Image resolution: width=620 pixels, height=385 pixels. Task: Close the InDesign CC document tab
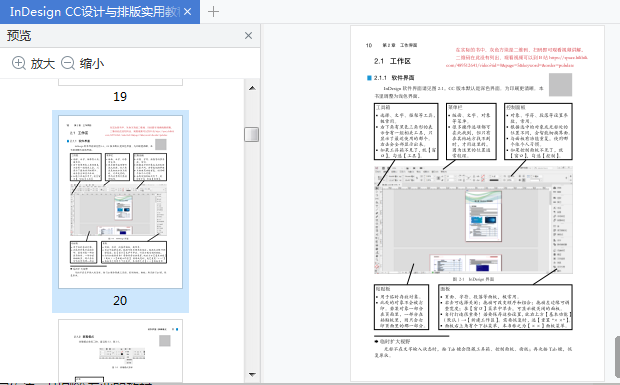pyautogui.click(x=188, y=12)
